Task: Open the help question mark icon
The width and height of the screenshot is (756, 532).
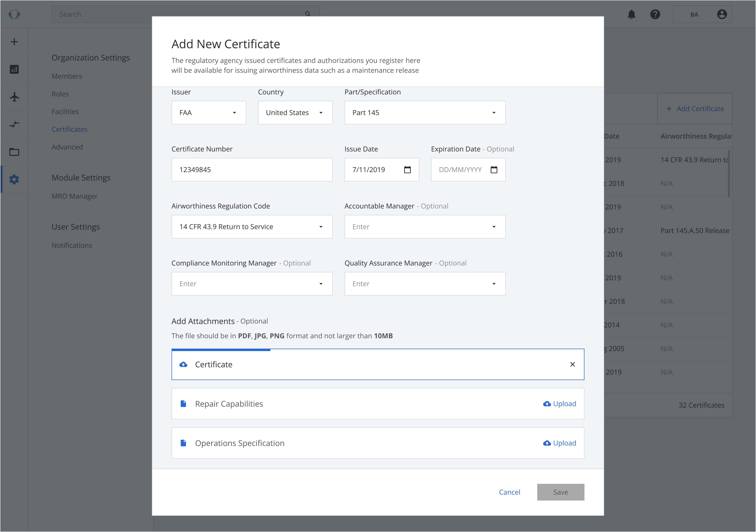Action: 655,14
